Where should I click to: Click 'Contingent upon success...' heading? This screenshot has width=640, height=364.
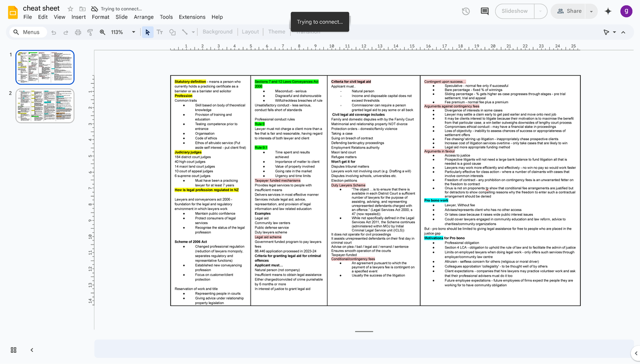pyautogui.click(x=445, y=82)
